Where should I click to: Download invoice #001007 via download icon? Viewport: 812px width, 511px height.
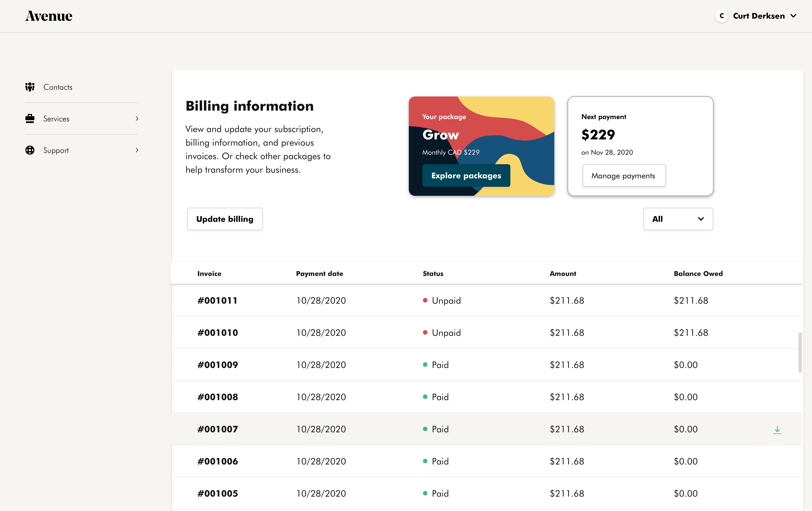[x=777, y=430]
